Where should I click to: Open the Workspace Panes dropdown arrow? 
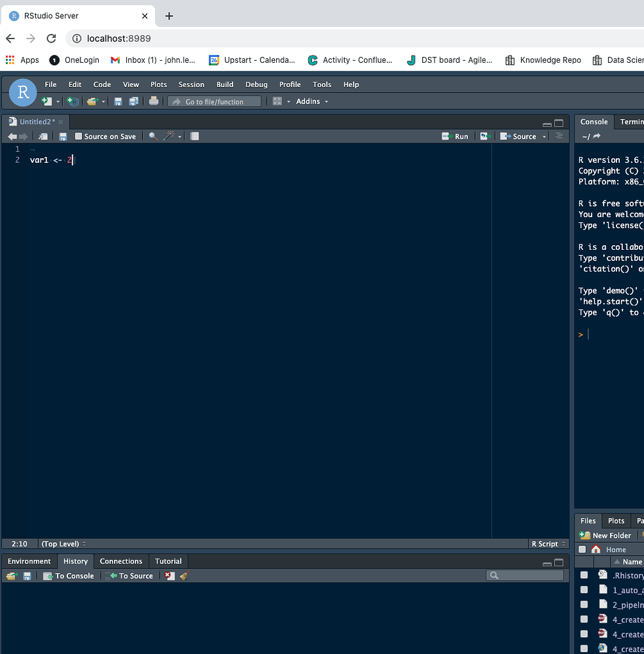[289, 102]
